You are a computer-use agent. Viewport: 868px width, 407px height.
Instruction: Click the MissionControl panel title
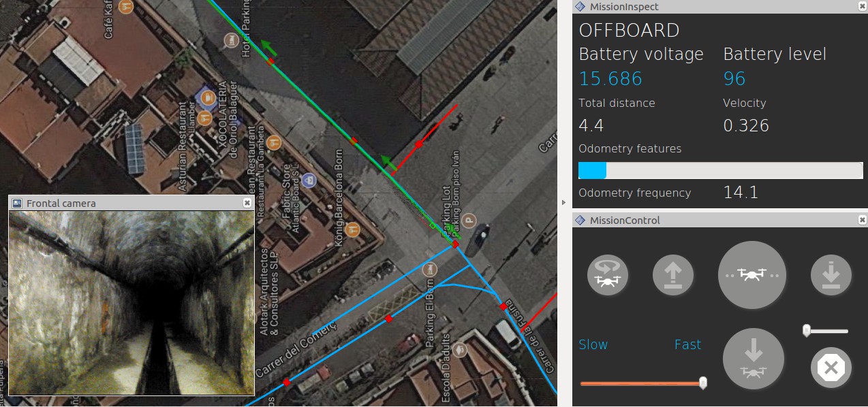click(625, 221)
